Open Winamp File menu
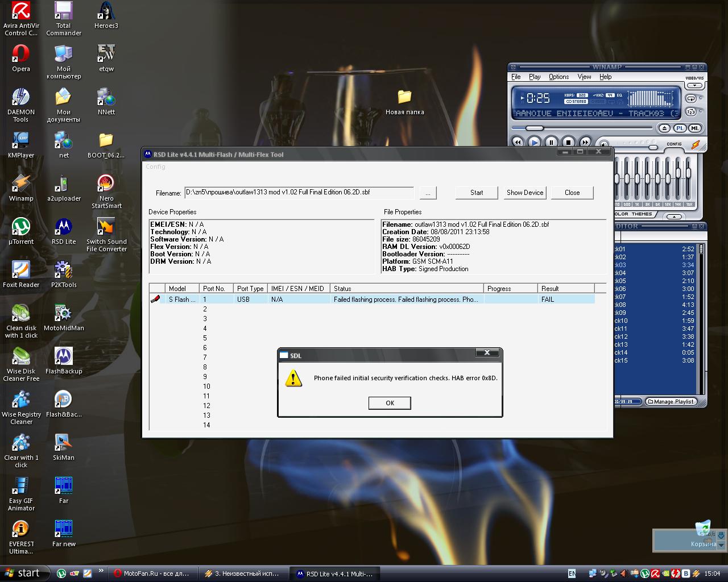The width and height of the screenshot is (728, 582). 516,77
